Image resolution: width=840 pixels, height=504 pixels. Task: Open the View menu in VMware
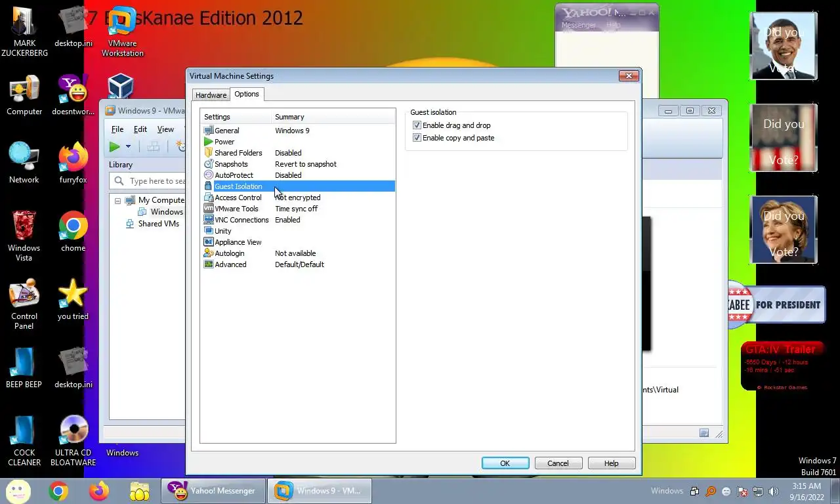[165, 129]
